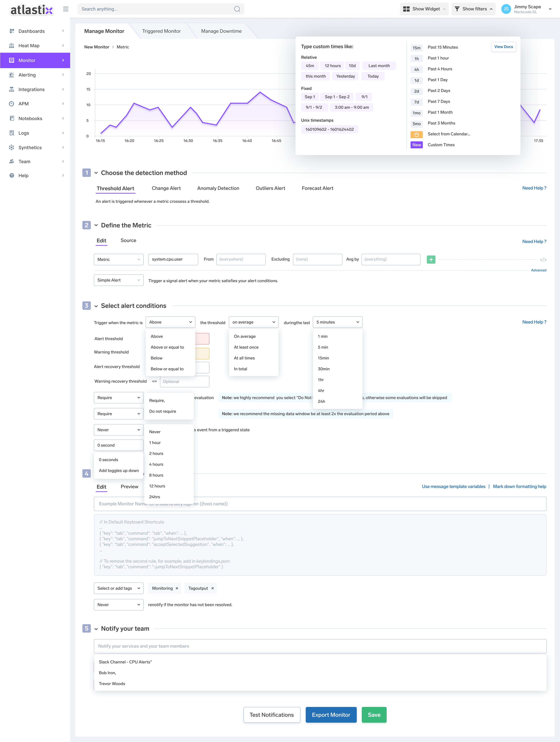Viewport: 560px width, 742px height.
Task: Click the green plus add-query button
Action: (x=431, y=259)
